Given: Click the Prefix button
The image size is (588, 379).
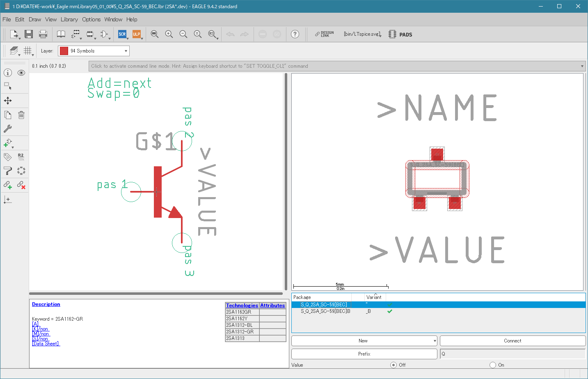Looking at the screenshot, I should coord(364,354).
